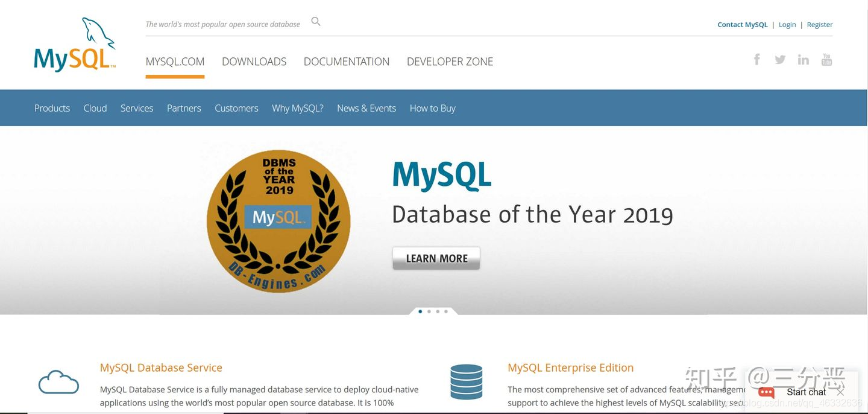
Task: Click the Register link
Action: pos(820,25)
